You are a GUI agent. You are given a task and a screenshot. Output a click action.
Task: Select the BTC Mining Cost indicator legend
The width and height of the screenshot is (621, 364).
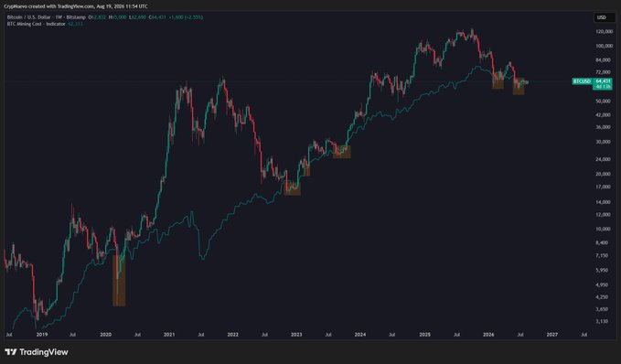(x=36, y=24)
